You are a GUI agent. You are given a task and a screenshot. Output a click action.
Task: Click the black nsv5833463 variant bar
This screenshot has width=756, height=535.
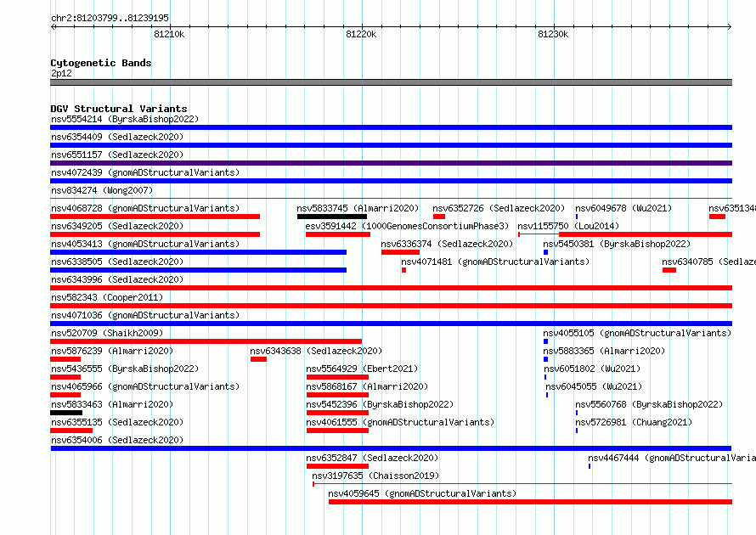click(x=66, y=413)
